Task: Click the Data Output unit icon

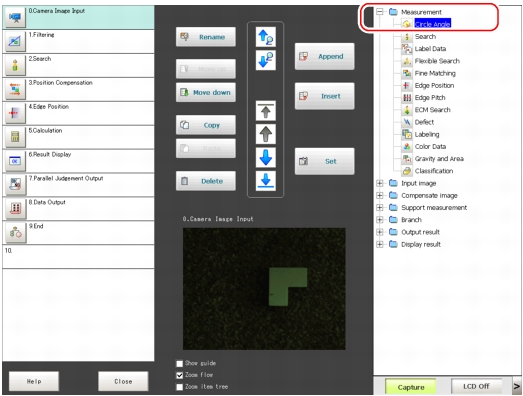Action: coord(15,209)
